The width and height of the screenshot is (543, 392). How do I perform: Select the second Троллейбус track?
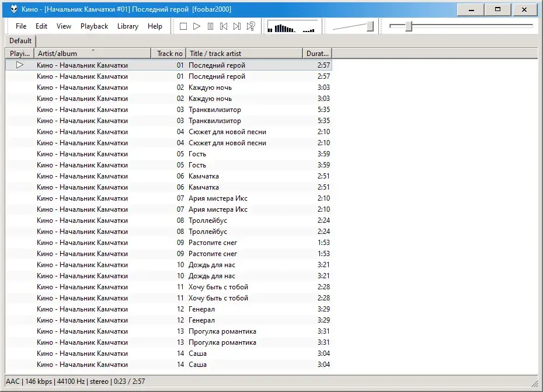(x=169, y=231)
